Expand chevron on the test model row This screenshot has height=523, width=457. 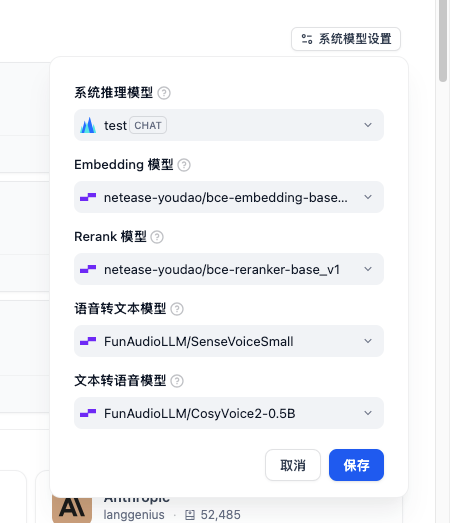[368, 125]
